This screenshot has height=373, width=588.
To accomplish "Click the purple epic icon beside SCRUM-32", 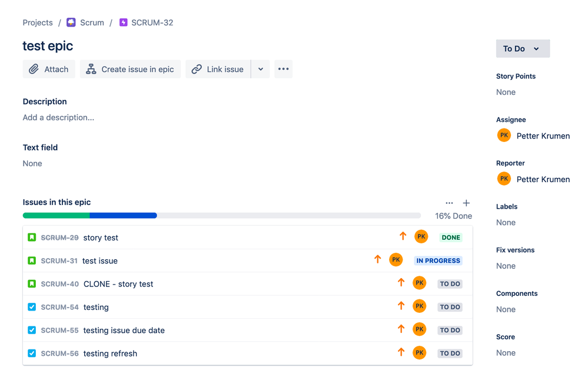I will click(x=124, y=22).
